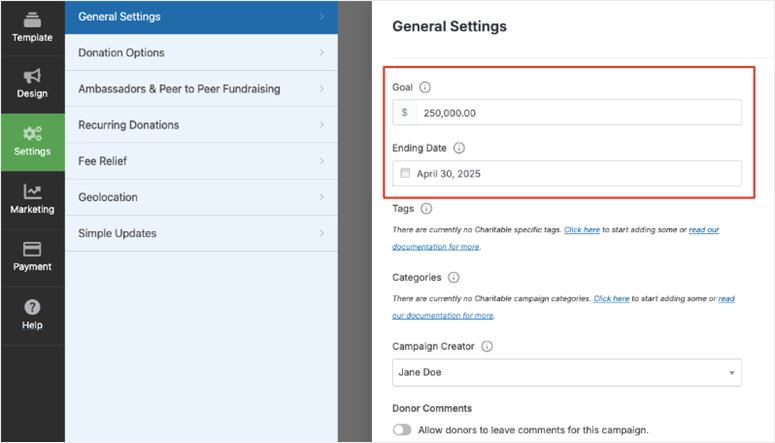Click the Goal amount input field

point(567,113)
